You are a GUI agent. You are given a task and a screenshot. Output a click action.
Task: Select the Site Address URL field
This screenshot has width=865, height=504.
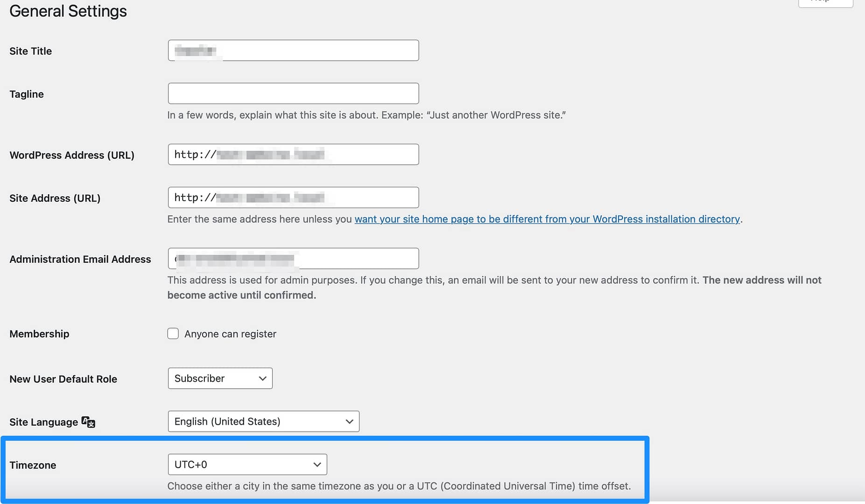[293, 197]
